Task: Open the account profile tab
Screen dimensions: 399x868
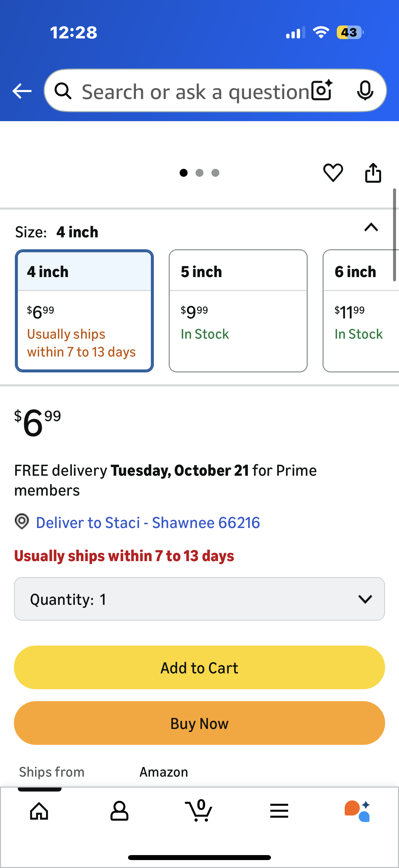Action: click(x=119, y=810)
